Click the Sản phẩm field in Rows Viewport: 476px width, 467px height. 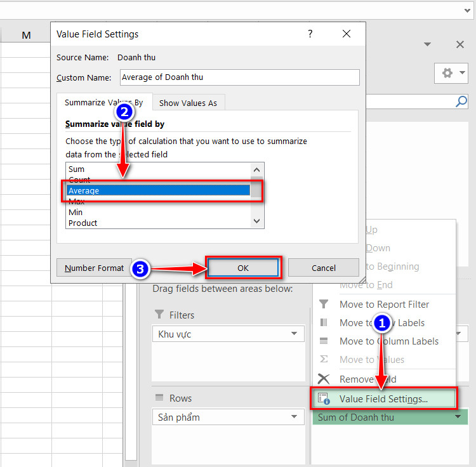228,417
